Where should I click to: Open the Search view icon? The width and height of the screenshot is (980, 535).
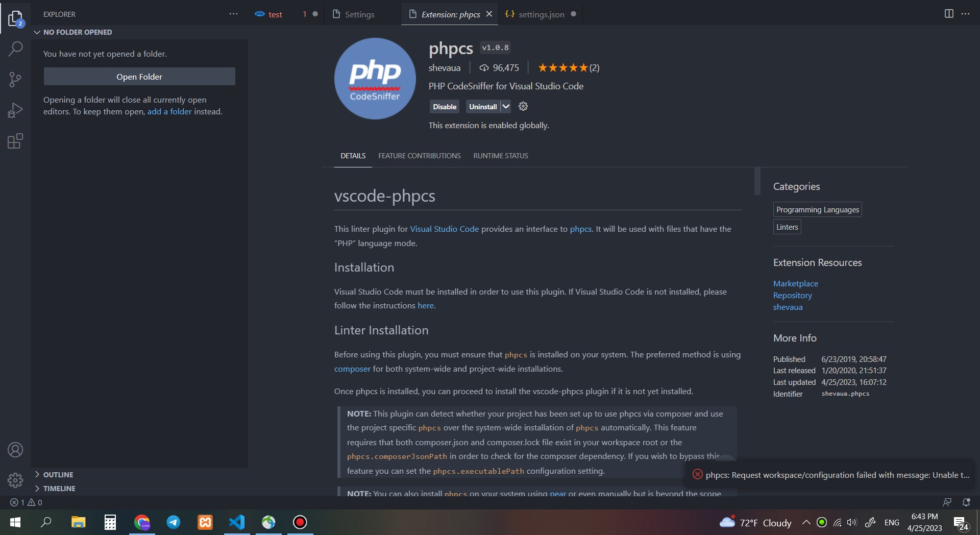pos(15,49)
